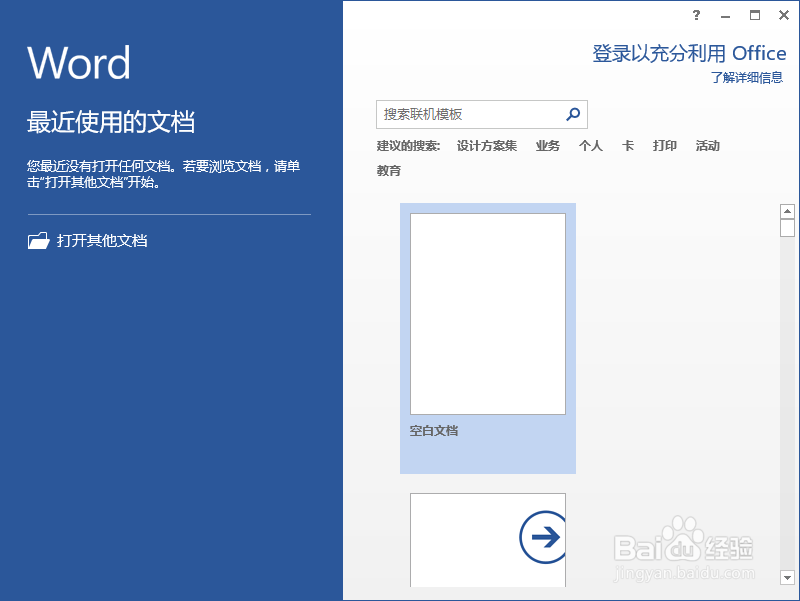Screen dimensions: 800x601
Task: Select the 活动 suggested search
Action: (708, 146)
